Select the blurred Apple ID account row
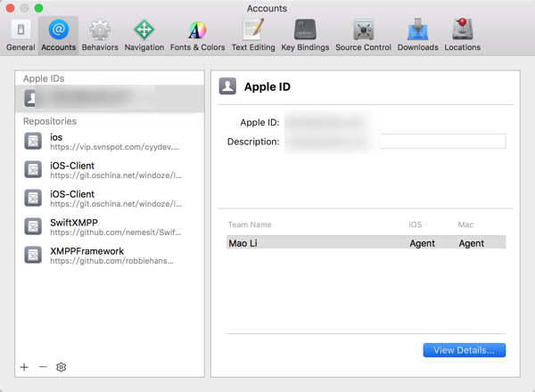Image resolution: width=535 pixels, height=392 pixels. coord(110,99)
